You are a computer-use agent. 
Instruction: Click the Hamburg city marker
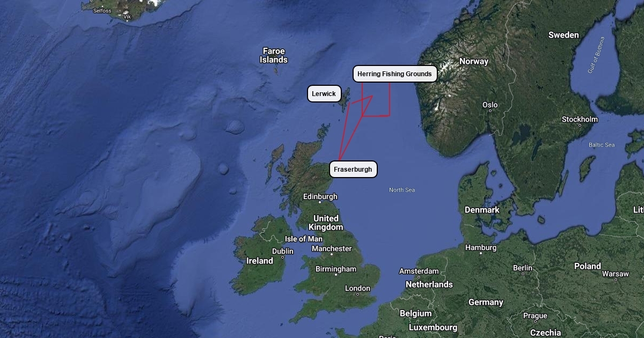pyautogui.click(x=481, y=254)
